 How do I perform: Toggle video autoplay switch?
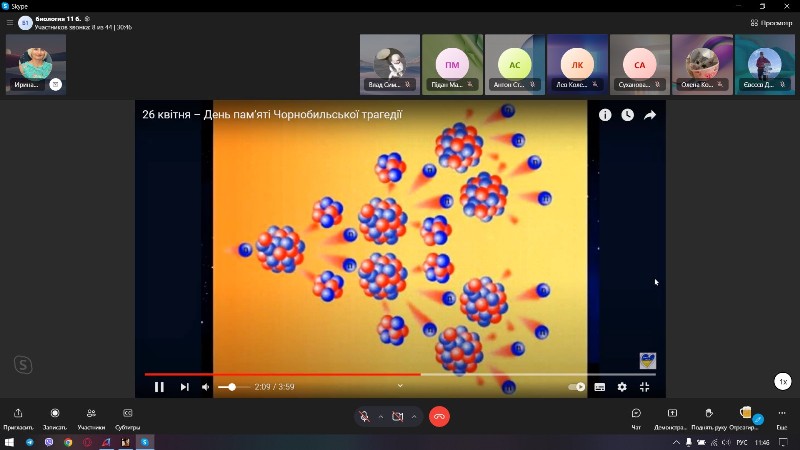pyautogui.click(x=577, y=387)
